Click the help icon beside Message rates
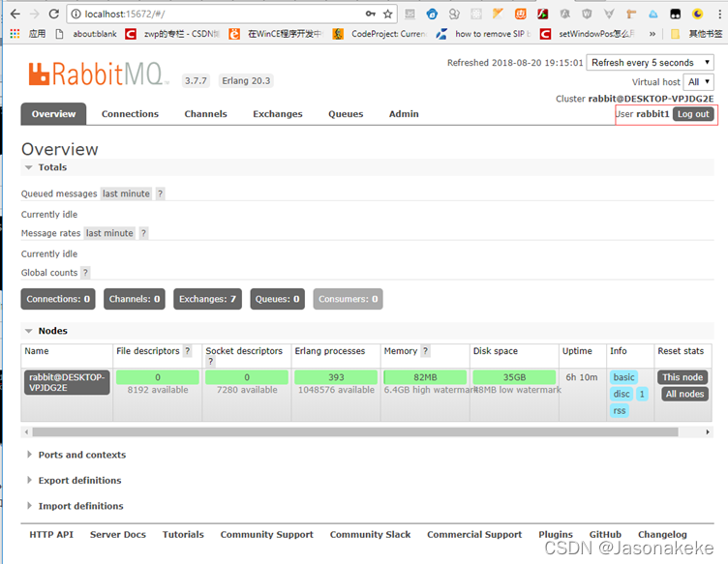Viewport: 728px width, 564px height. click(x=143, y=233)
